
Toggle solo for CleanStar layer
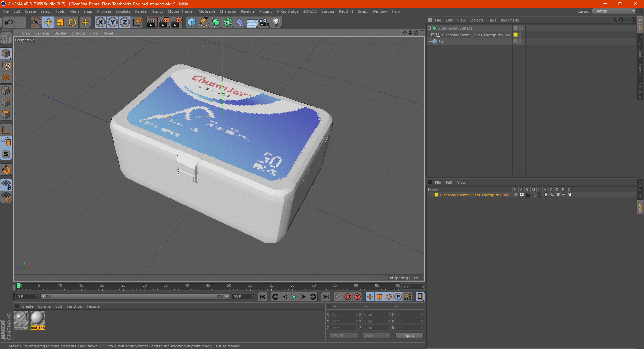pyautogui.click(x=516, y=195)
